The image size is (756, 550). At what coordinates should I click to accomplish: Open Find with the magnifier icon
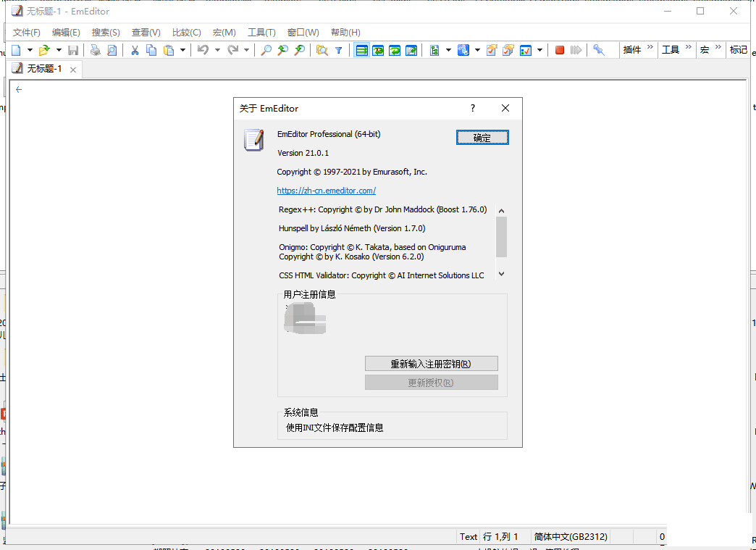click(266, 50)
